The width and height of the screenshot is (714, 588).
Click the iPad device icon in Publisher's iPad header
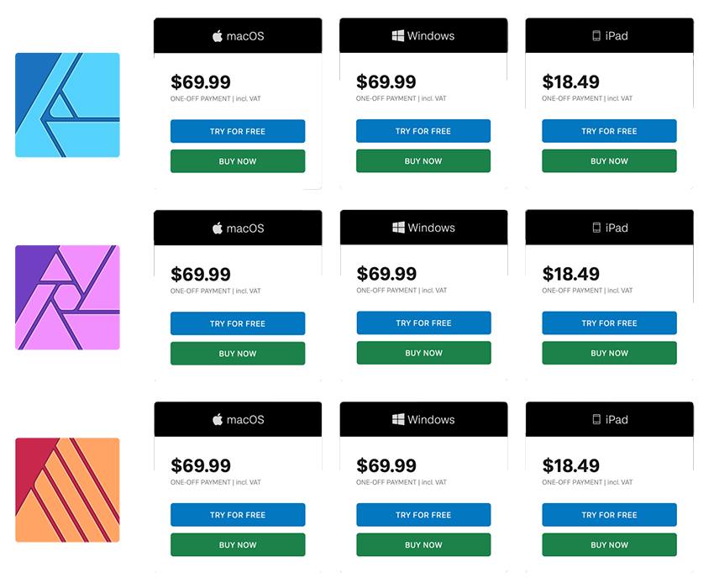596,419
